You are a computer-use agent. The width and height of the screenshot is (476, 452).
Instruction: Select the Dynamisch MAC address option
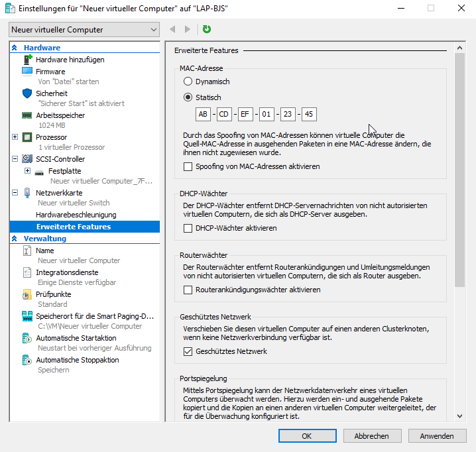click(188, 82)
